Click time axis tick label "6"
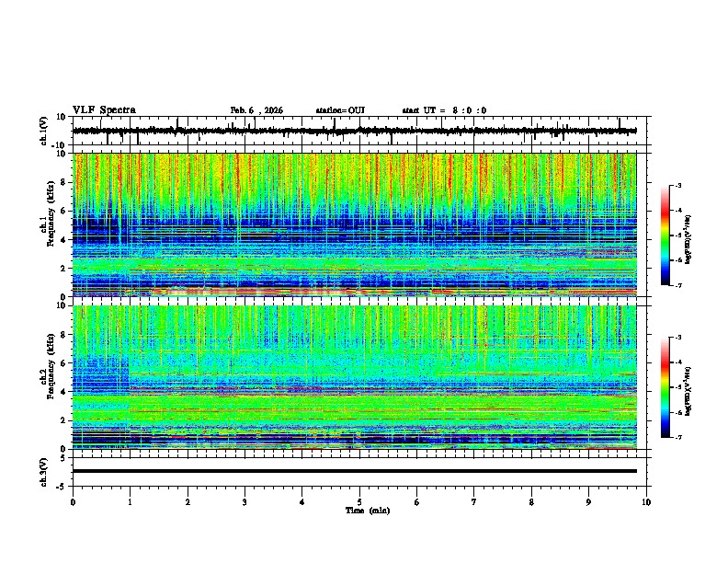This screenshot has width=728, height=563. coord(417,502)
